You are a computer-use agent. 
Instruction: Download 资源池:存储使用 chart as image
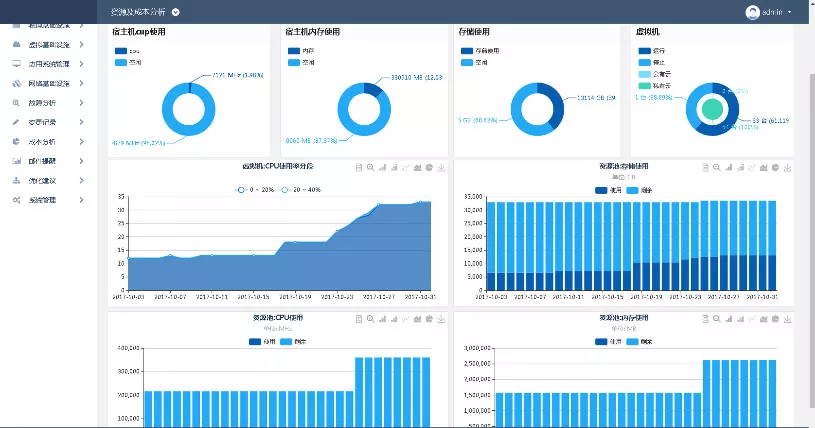point(788,167)
